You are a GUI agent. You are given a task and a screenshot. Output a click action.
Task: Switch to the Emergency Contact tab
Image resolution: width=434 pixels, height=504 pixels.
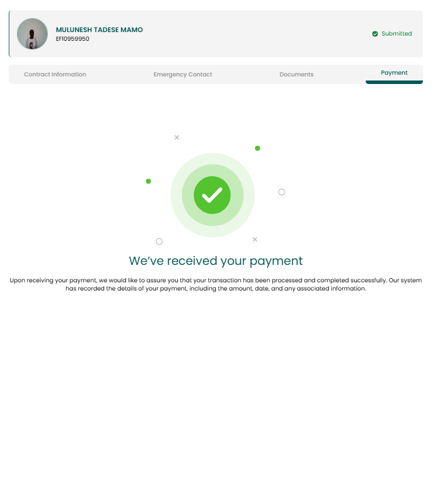[x=183, y=74]
